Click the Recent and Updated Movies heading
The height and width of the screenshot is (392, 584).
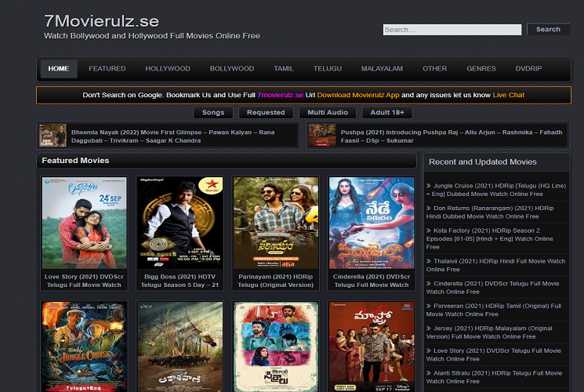click(x=483, y=162)
